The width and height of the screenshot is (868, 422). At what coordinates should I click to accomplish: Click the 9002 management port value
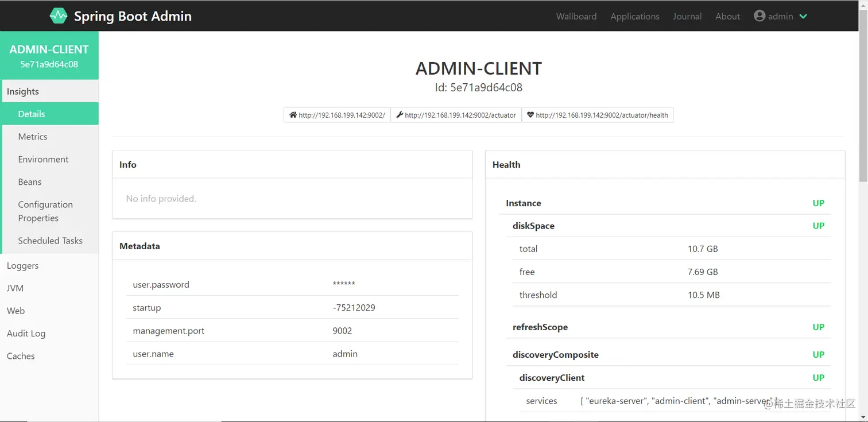[x=342, y=331]
